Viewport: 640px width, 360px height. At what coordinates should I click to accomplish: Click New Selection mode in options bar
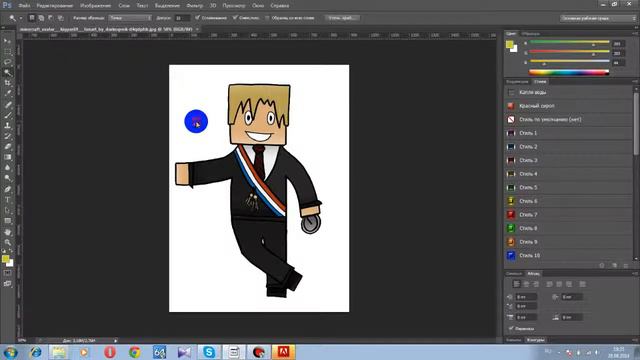pyautogui.click(x=32, y=18)
